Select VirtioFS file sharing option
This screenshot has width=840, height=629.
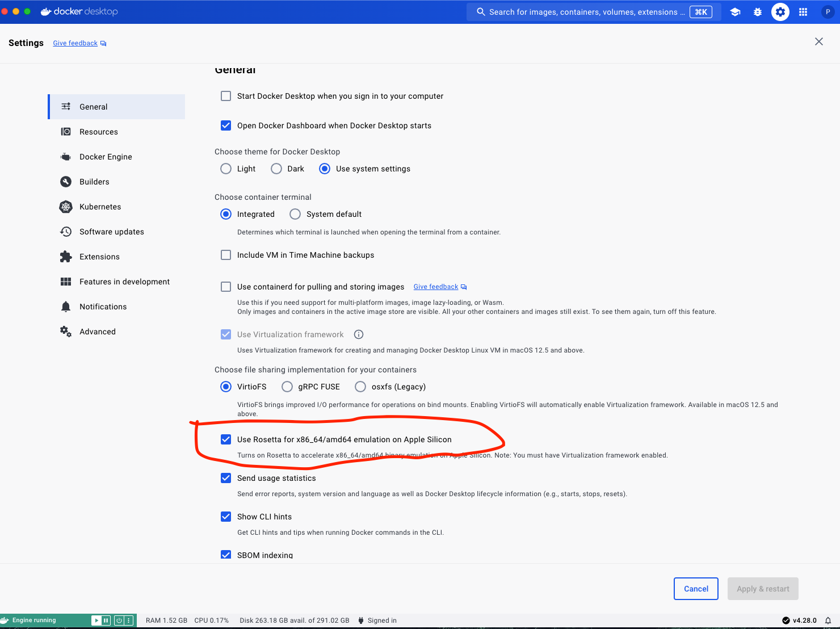pyautogui.click(x=226, y=387)
